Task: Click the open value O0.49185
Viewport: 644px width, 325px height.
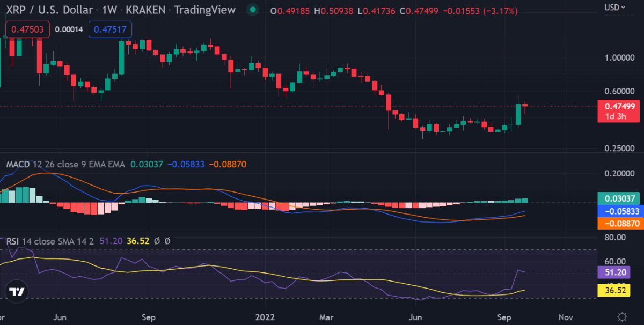Action: point(289,11)
